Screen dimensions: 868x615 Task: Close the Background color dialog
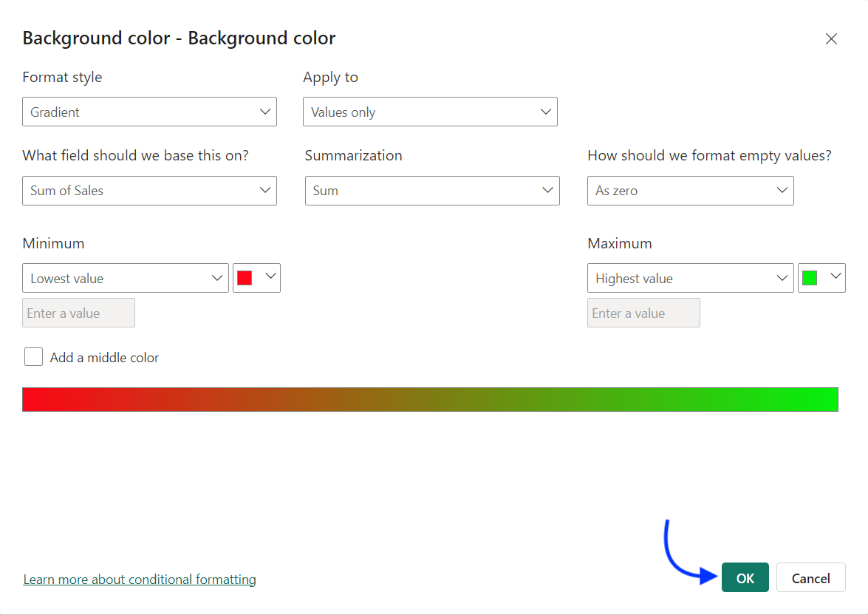click(831, 38)
